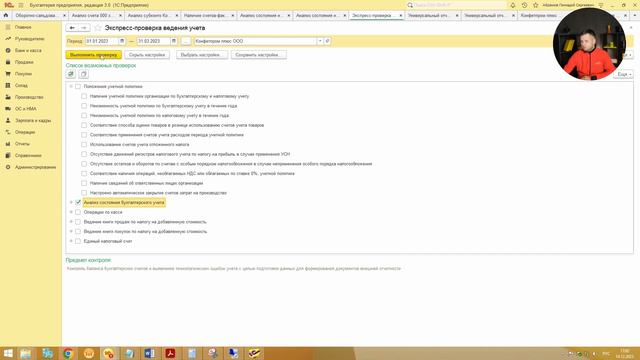
Task: Close the Экспресс-проверка tab
Action: (400, 15)
